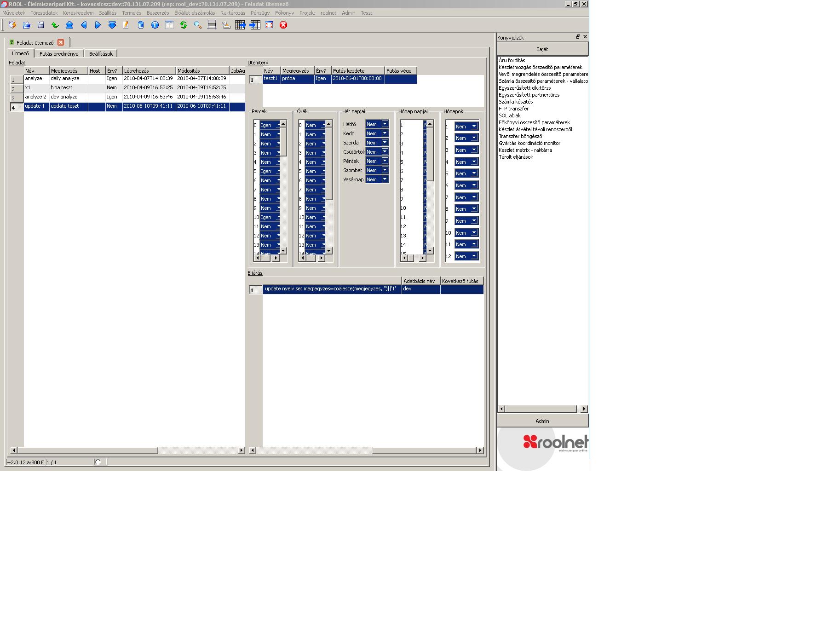The width and height of the screenshot is (840, 629).
Task: Expand the month 1 dropdown in Hónapok
Action: tap(473, 127)
